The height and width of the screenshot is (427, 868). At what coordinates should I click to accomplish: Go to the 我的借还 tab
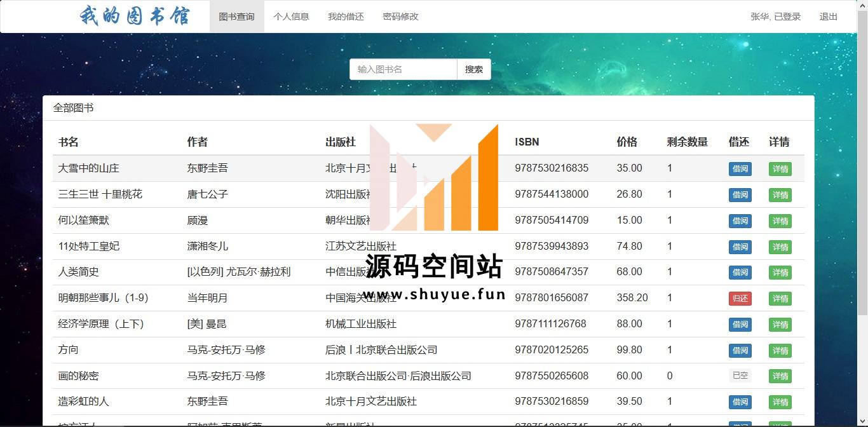(x=346, y=17)
